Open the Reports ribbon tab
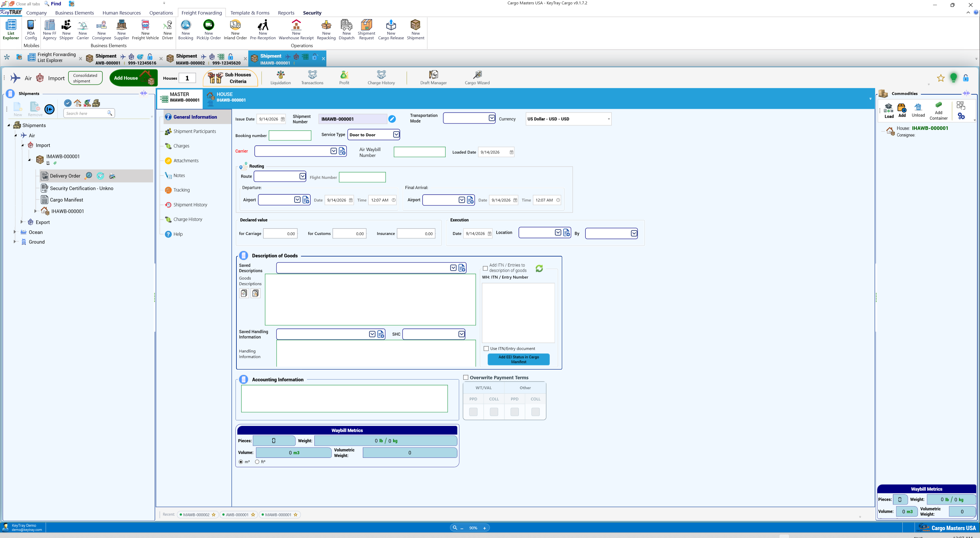This screenshot has height=538, width=980. pyautogui.click(x=286, y=12)
